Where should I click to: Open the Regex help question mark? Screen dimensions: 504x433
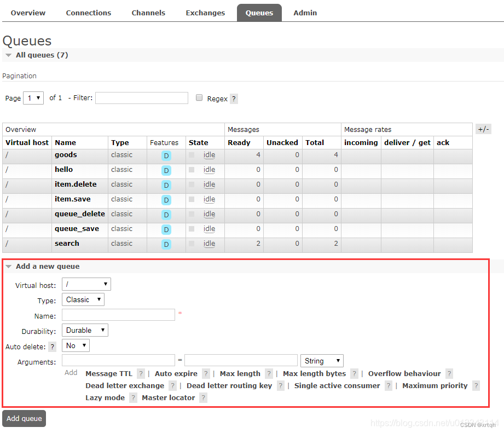pos(234,99)
